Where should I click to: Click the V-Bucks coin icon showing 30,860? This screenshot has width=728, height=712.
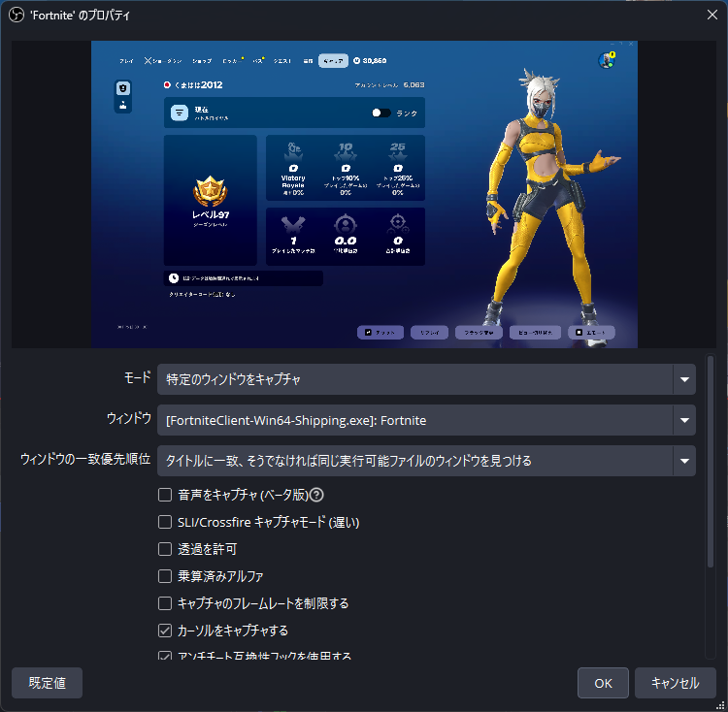[356, 61]
